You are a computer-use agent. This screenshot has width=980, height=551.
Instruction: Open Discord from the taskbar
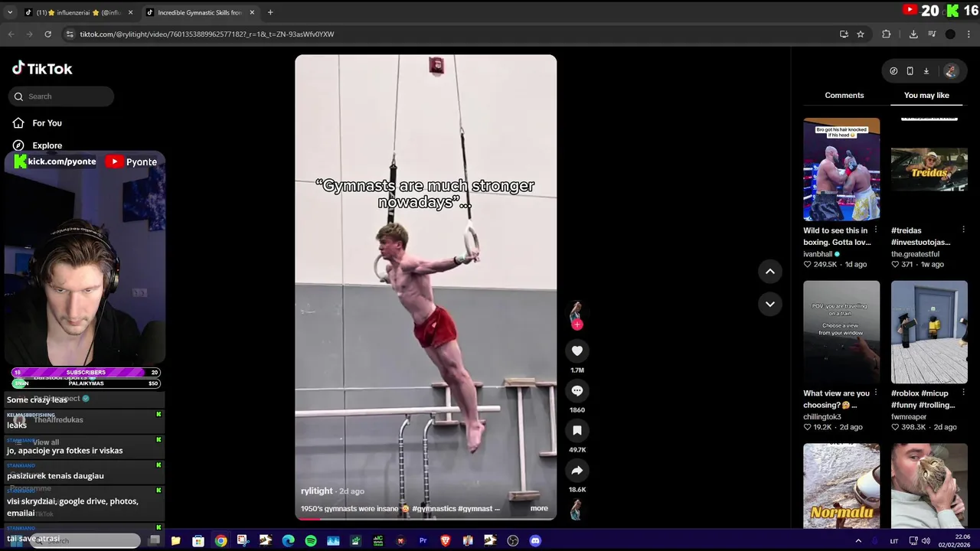535,540
